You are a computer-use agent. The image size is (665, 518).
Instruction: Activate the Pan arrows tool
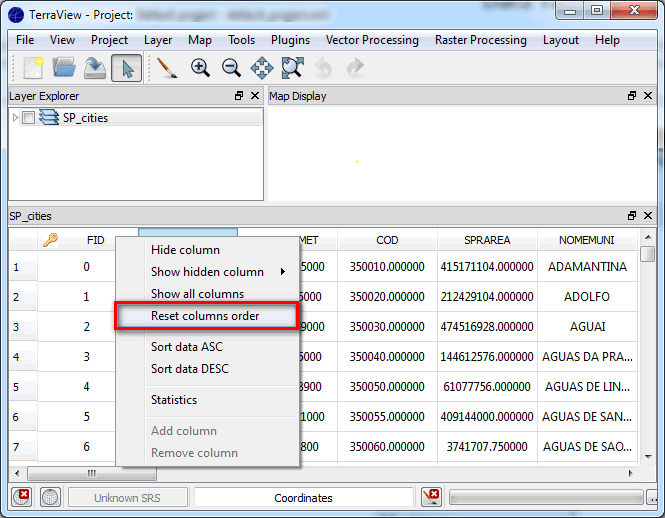click(x=261, y=68)
